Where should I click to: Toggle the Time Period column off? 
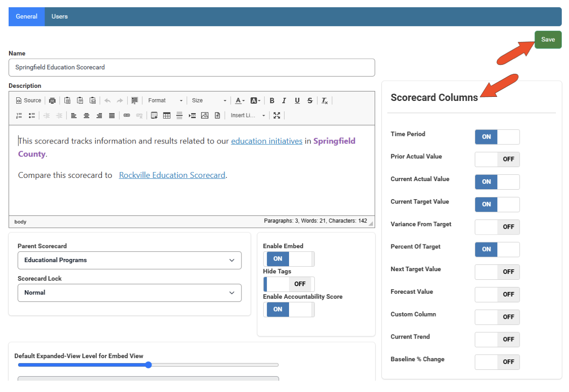point(497,137)
